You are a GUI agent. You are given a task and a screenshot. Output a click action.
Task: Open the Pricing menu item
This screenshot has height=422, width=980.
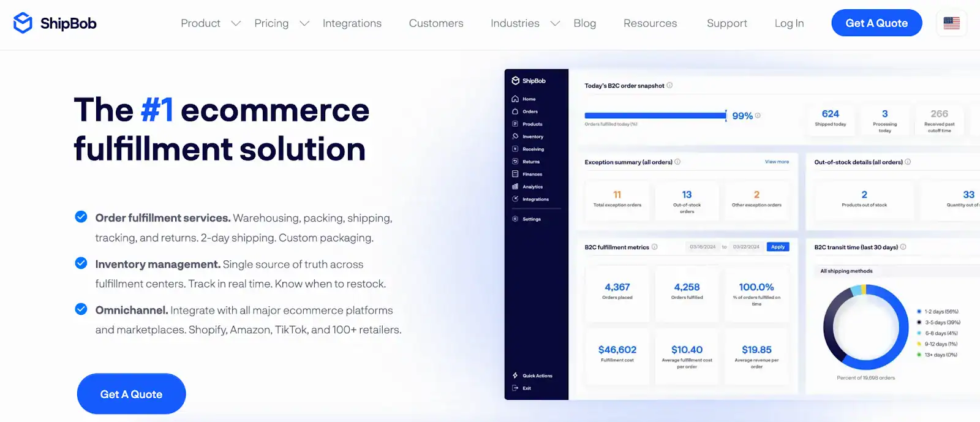click(271, 23)
